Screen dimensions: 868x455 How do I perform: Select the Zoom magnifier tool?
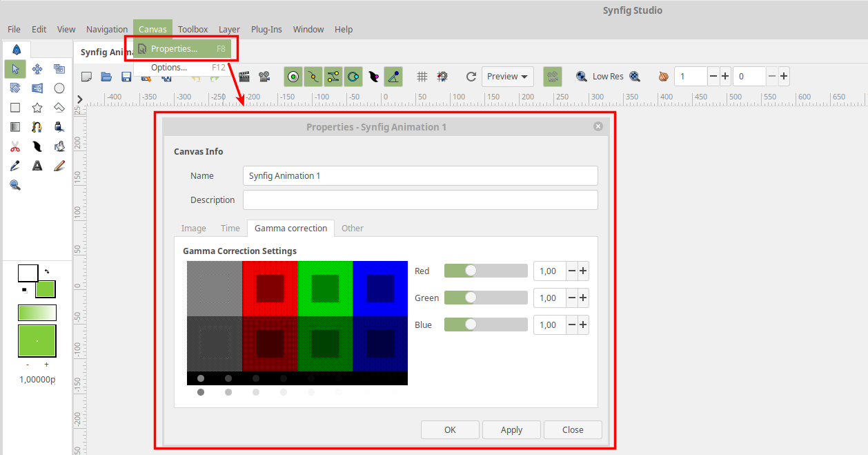point(15,184)
